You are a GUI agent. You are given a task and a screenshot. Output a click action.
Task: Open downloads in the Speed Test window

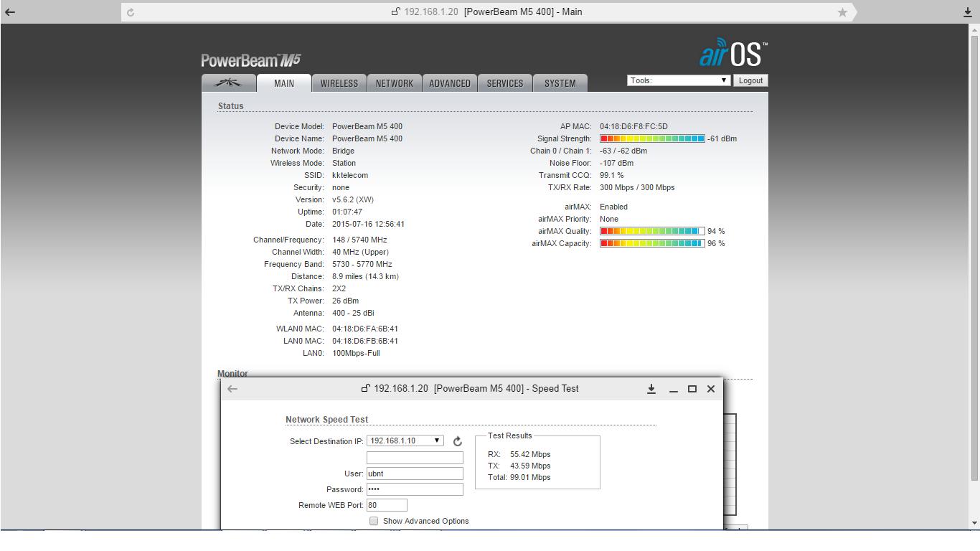pyautogui.click(x=651, y=389)
